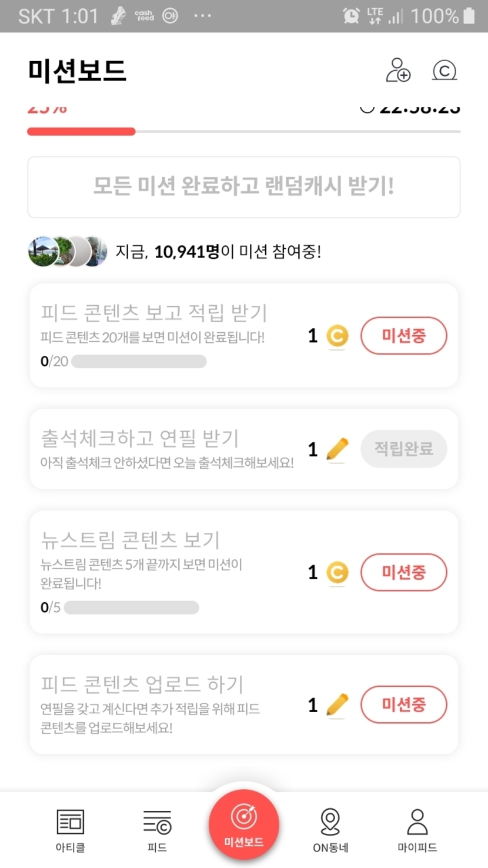
Task: Click the gold coin icon on feed mission
Action: pos(337,336)
